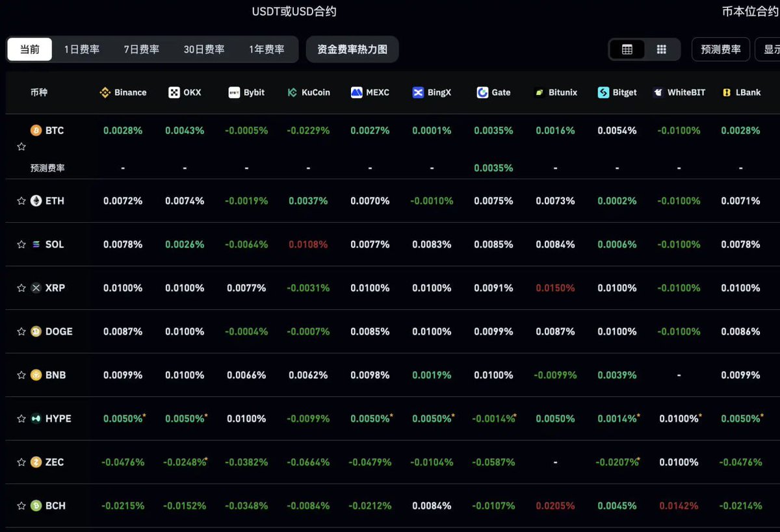Screen dimensions: 780x532
Task: Open the BTC coin name link
Action: coord(55,131)
